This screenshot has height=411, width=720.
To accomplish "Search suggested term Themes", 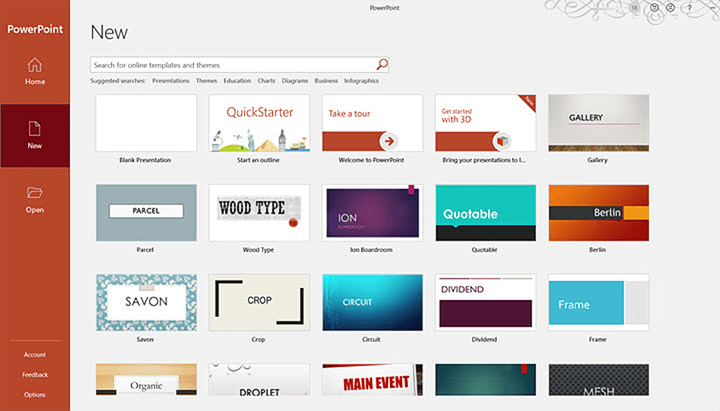I will [206, 81].
